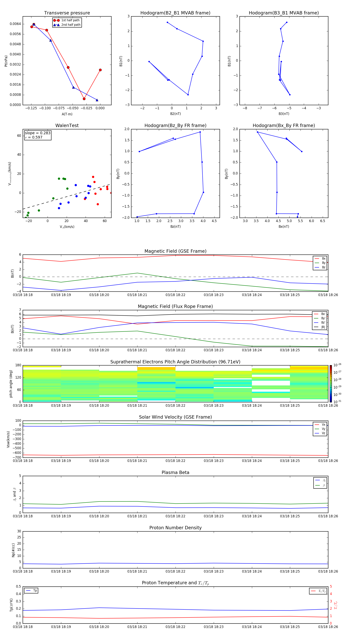Click the "Transverse pressure" plot title
This screenshot has height=644, width=351.
click(67, 13)
